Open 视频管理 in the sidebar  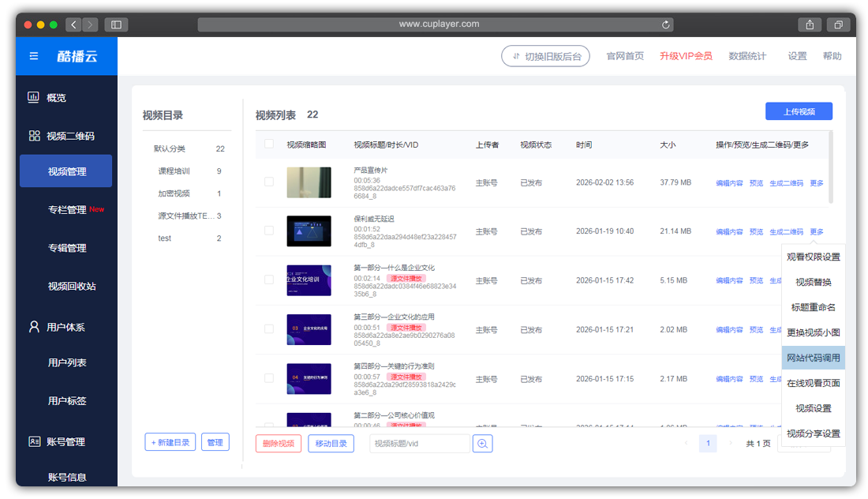(66, 171)
